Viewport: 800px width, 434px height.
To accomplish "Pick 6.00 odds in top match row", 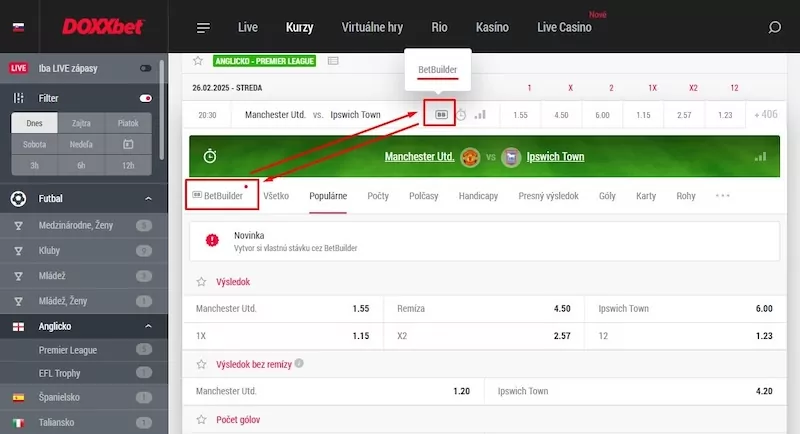I will click(602, 115).
